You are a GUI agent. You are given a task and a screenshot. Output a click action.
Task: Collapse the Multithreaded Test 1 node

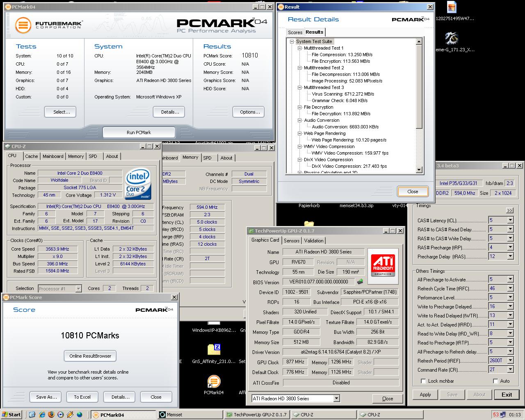pos(300,48)
